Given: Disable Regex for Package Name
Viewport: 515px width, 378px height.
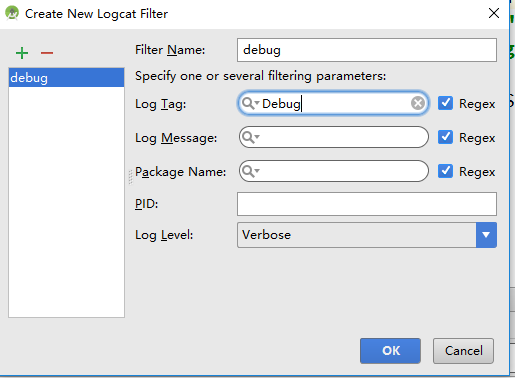Looking at the screenshot, I should coord(445,171).
